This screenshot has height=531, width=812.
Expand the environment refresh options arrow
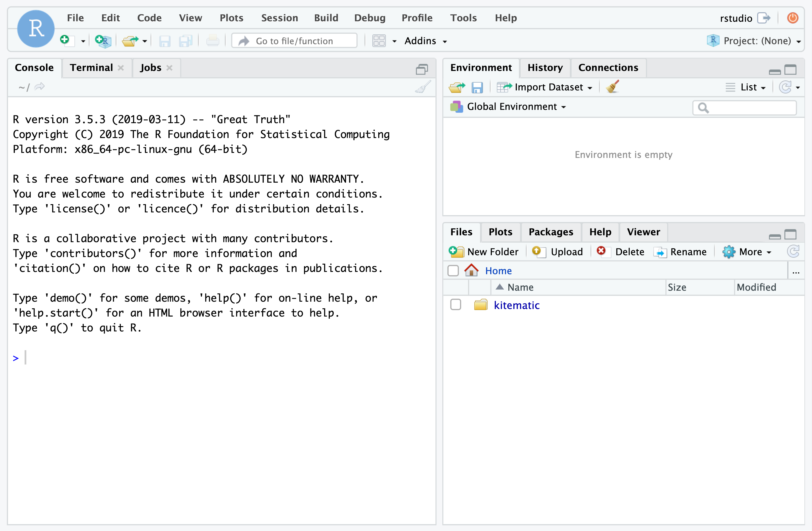pos(798,88)
